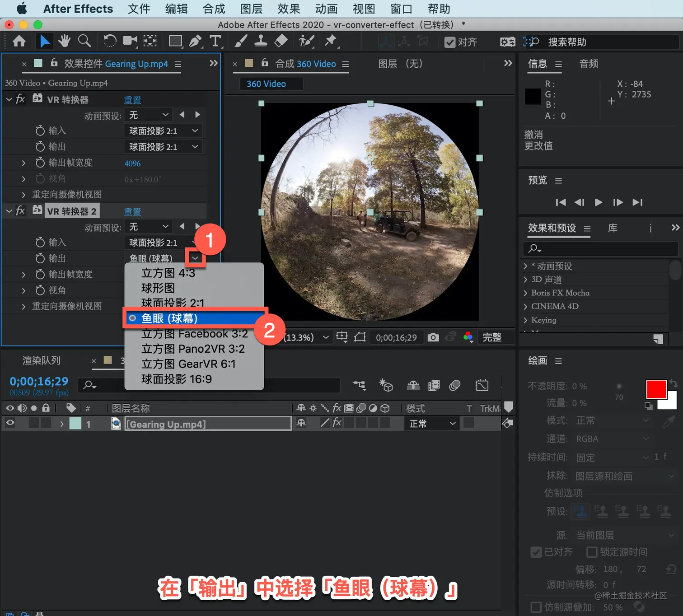This screenshot has width=683, height=616.
Task: Open the graph editor icon
Action: 482,385
